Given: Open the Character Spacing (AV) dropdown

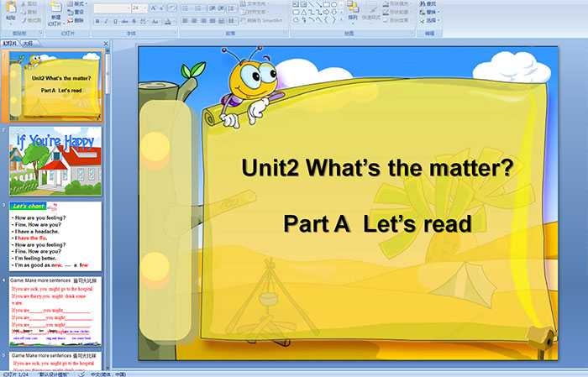Looking at the screenshot, I should pyautogui.click(x=144, y=21).
